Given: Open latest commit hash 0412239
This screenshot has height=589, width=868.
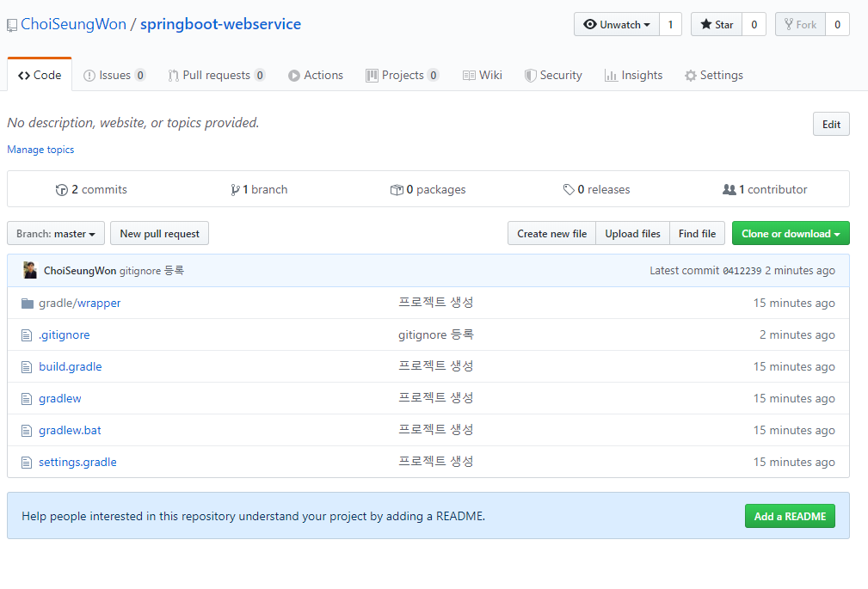Looking at the screenshot, I should (x=742, y=271).
